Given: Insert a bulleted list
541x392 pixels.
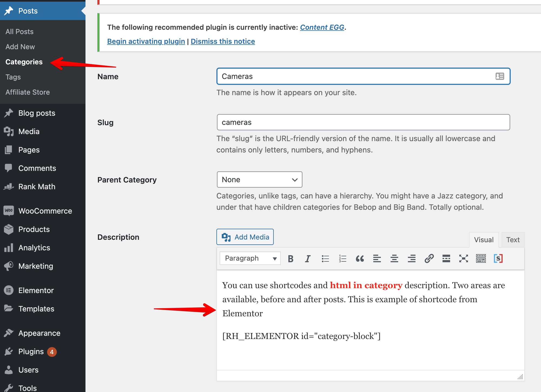Looking at the screenshot, I should [x=325, y=258].
